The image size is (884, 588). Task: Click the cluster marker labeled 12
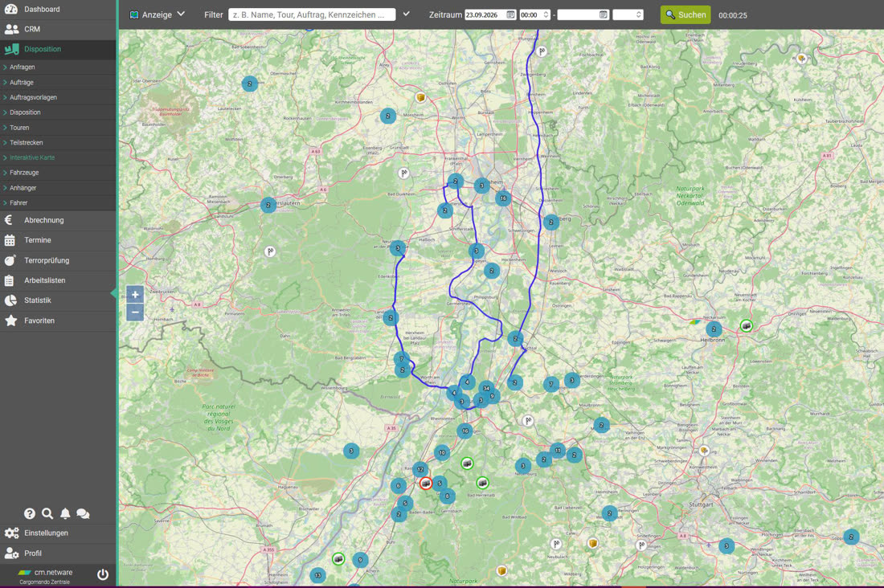[420, 469]
